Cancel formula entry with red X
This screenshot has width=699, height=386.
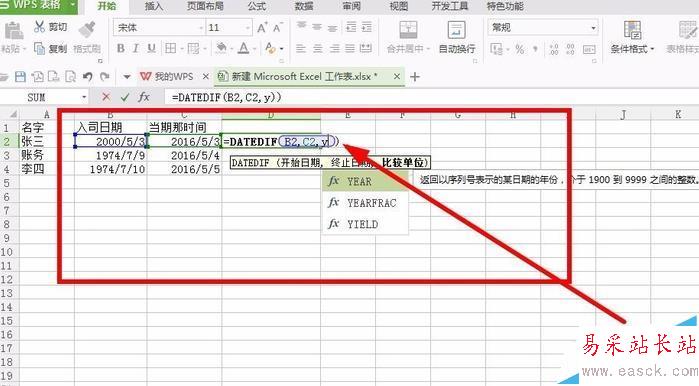(x=106, y=97)
